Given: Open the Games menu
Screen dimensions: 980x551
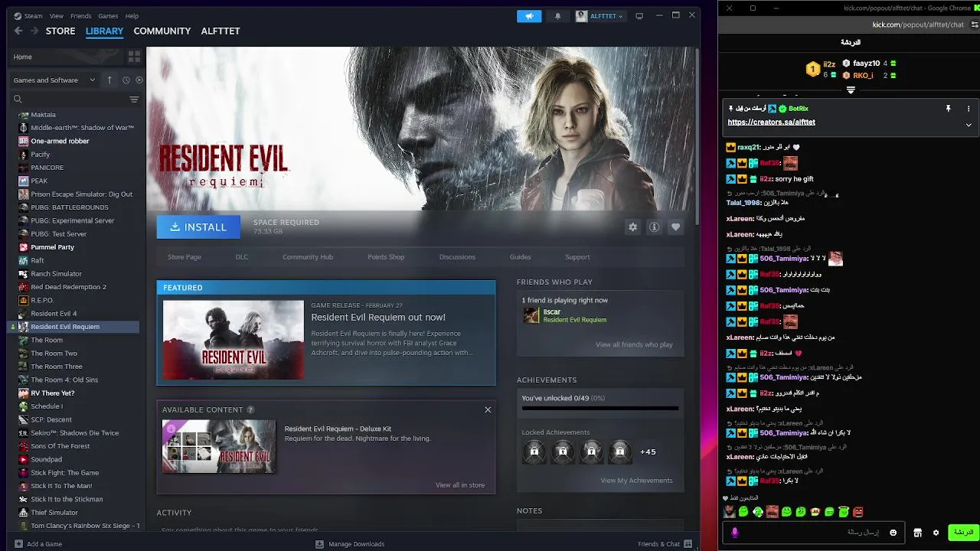Looking at the screenshot, I should 108,16.
